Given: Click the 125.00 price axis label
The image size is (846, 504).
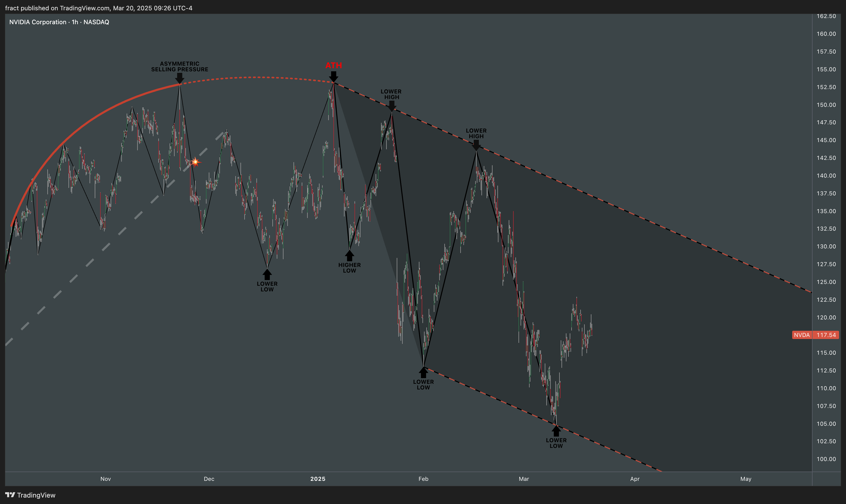Looking at the screenshot, I should (826, 282).
